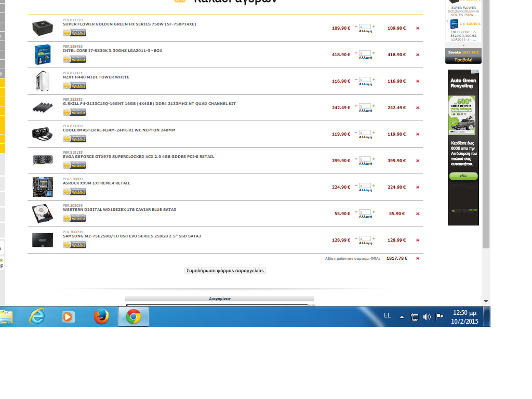The image size is (532, 399).
Task: Open INTEL CORE I7-5820K product link
Action: pyautogui.click(x=112, y=50)
